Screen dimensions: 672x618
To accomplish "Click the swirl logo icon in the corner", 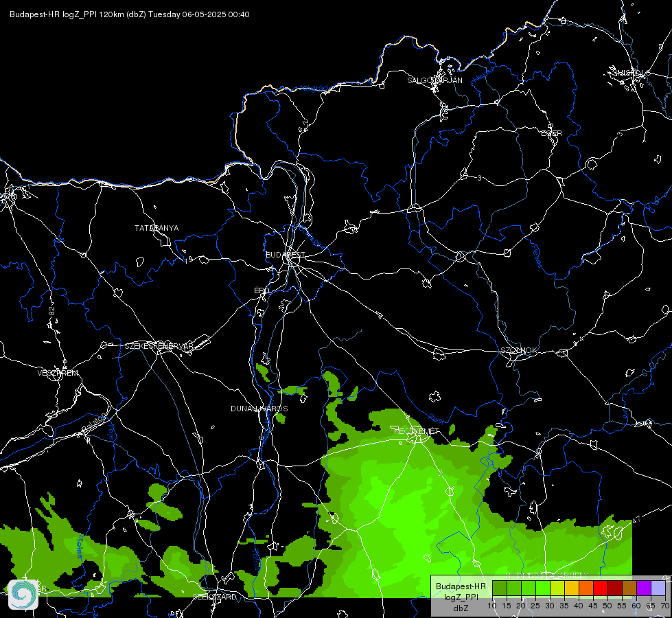I will [23, 595].
